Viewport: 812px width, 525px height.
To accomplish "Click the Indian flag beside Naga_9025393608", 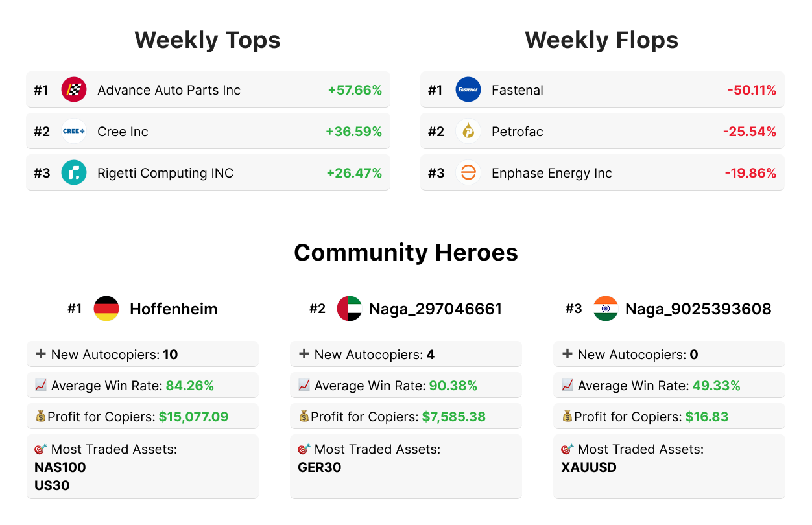I will (606, 309).
